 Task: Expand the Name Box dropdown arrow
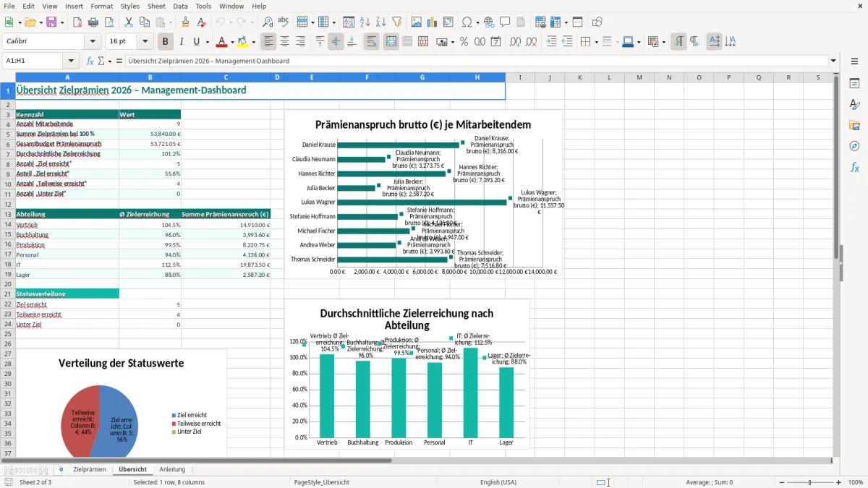(x=72, y=61)
